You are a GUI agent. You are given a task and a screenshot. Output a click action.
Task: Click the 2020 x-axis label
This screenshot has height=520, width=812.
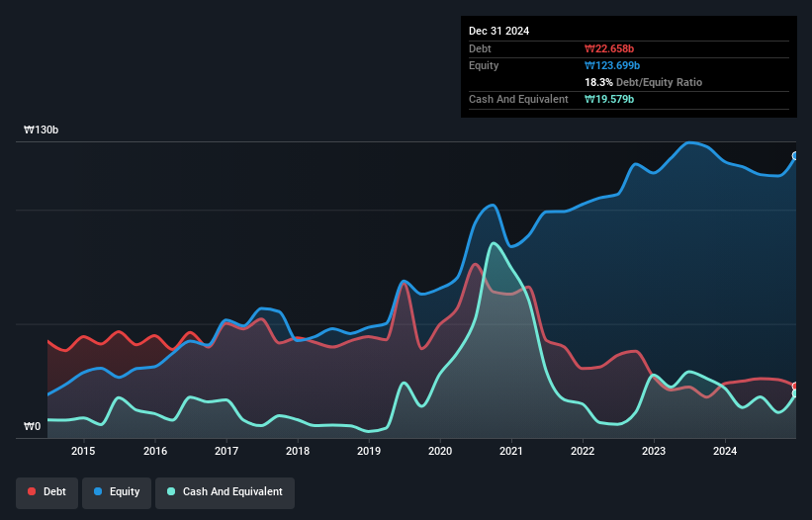coord(440,451)
